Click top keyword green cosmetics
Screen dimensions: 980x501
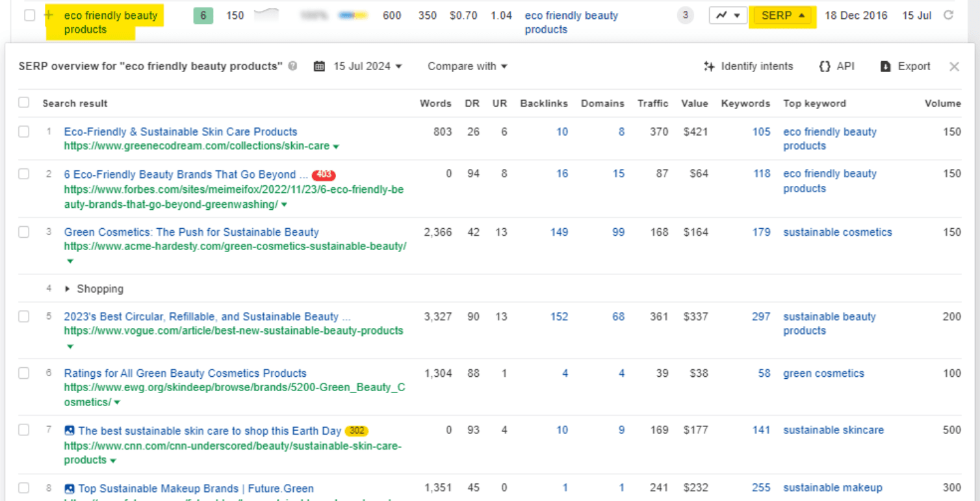(823, 373)
